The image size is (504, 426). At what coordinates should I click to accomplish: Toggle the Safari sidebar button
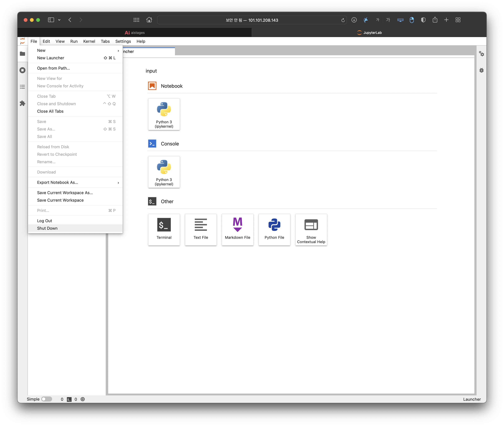(51, 20)
